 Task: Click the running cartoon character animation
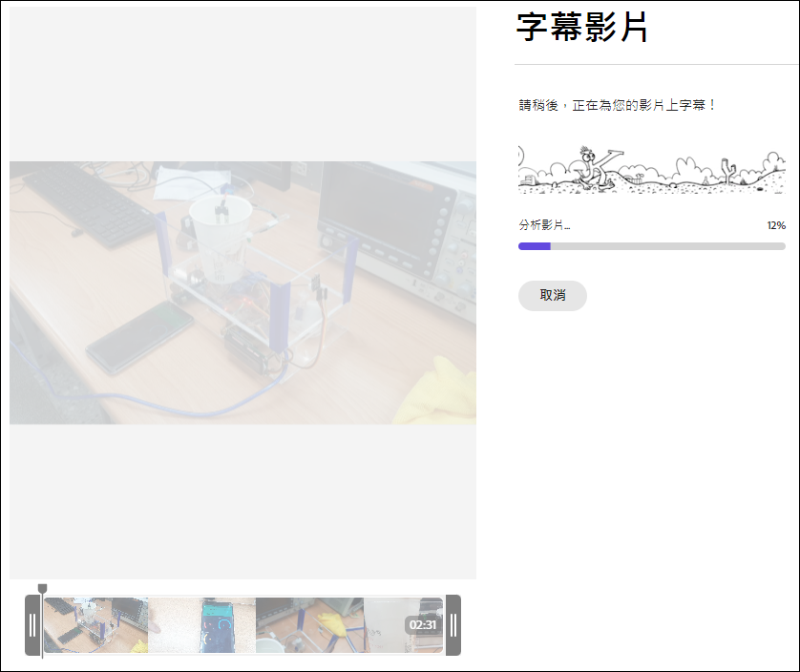point(597,169)
